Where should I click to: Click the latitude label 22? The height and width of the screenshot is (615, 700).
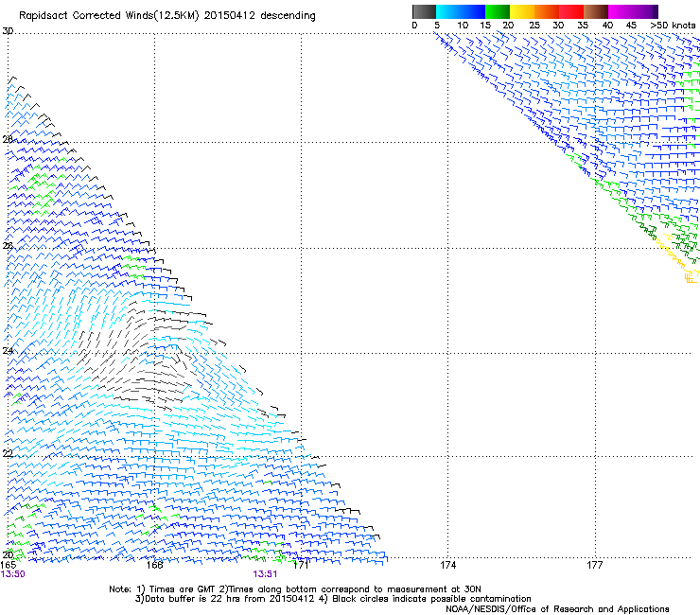point(8,453)
